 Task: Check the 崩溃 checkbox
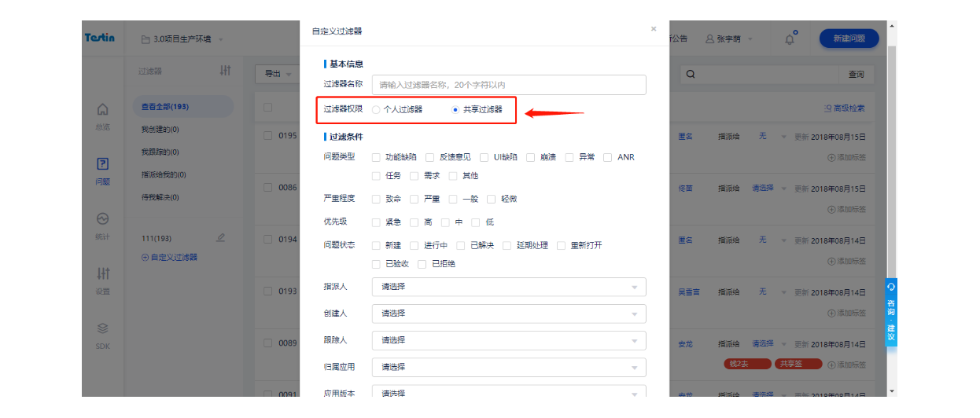pos(531,157)
